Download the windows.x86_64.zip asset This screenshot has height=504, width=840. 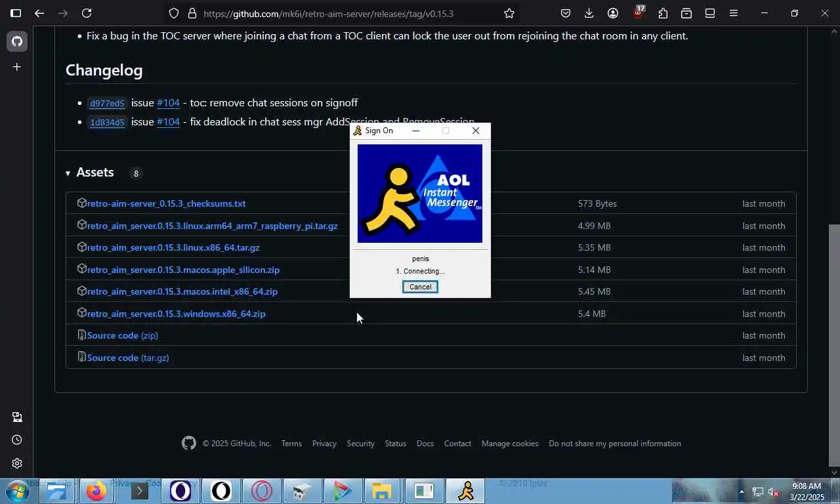pos(176,314)
